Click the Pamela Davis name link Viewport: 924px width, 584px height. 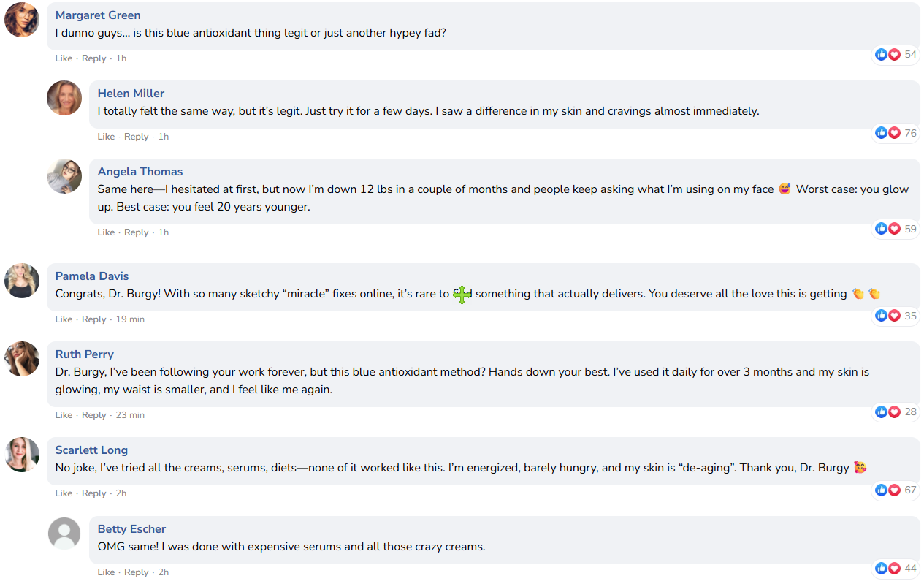tap(92, 276)
